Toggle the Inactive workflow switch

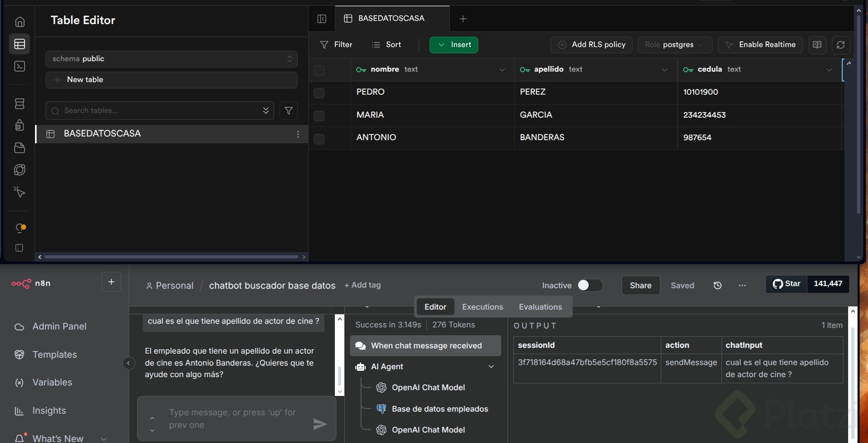click(590, 285)
